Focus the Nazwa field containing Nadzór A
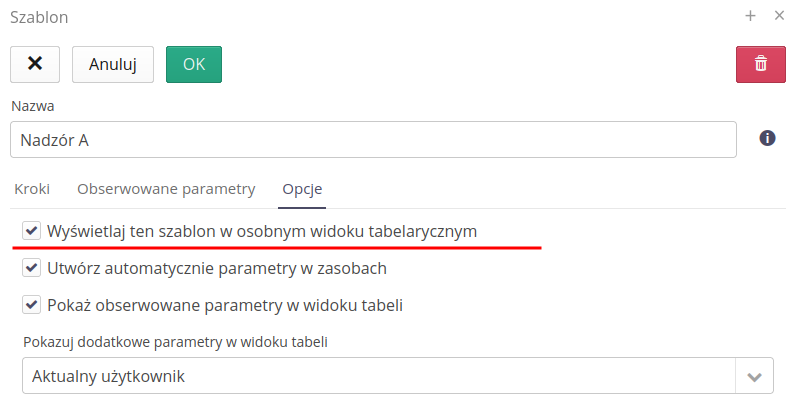795x402 pixels. (x=373, y=140)
